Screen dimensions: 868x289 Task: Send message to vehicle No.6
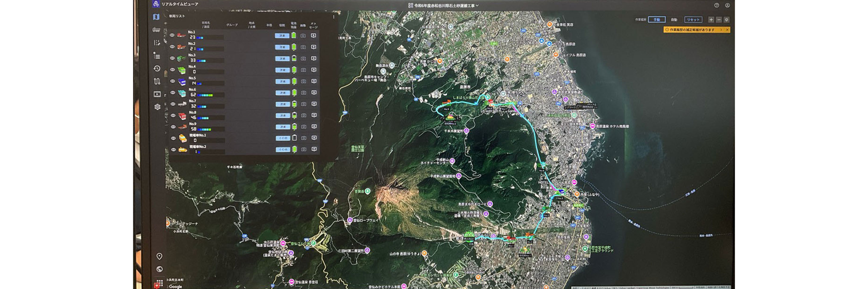pos(314,92)
